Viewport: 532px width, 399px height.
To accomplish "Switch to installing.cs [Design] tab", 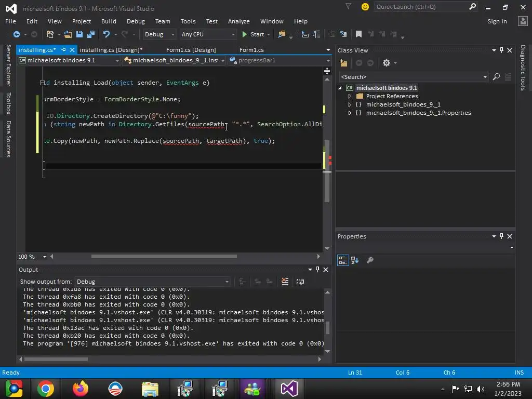I will 111,50.
